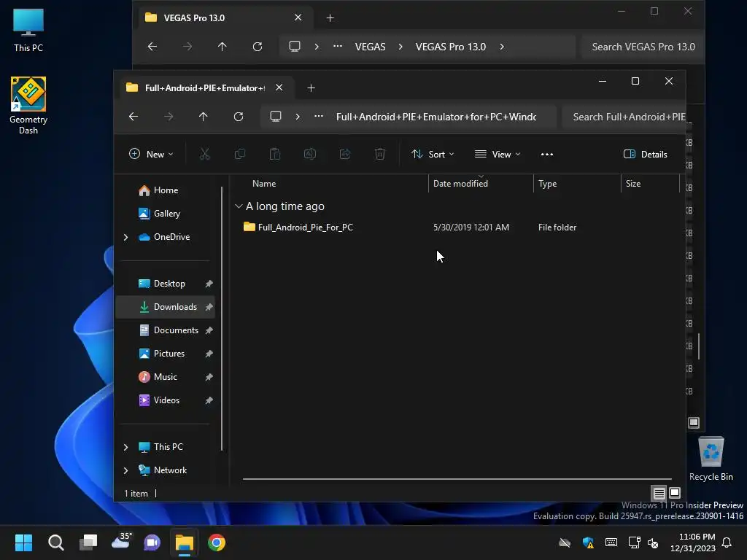Launch Google Chrome from the taskbar
This screenshot has height=560, width=747.
click(x=216, y=542)
